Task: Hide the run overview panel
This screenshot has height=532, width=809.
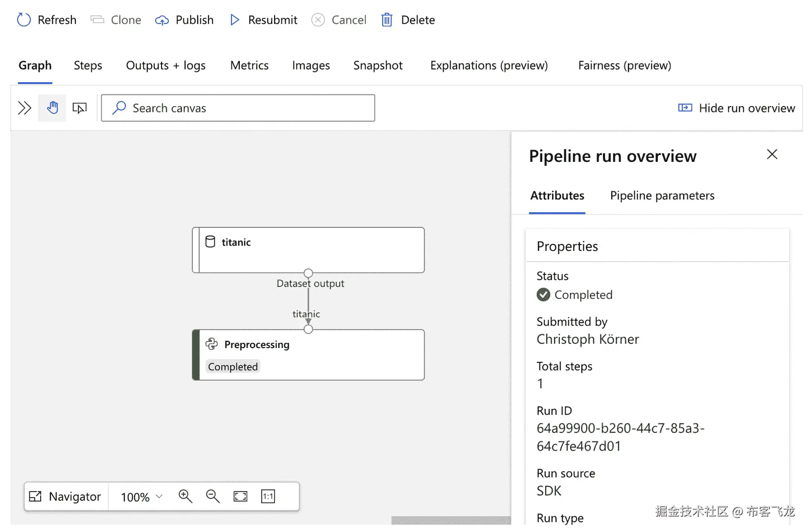Action: coord(737,108)
